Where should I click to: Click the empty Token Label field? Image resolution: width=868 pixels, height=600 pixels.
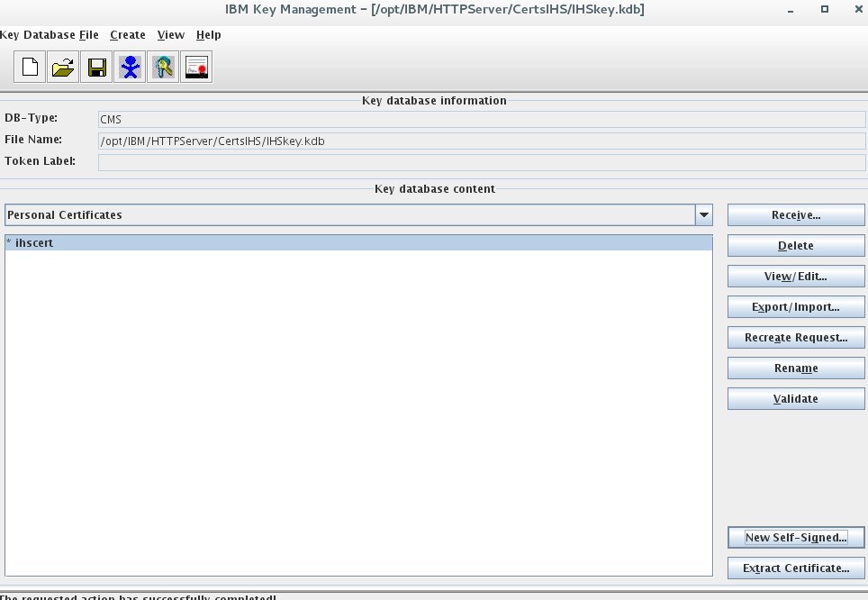pos(482,162)
